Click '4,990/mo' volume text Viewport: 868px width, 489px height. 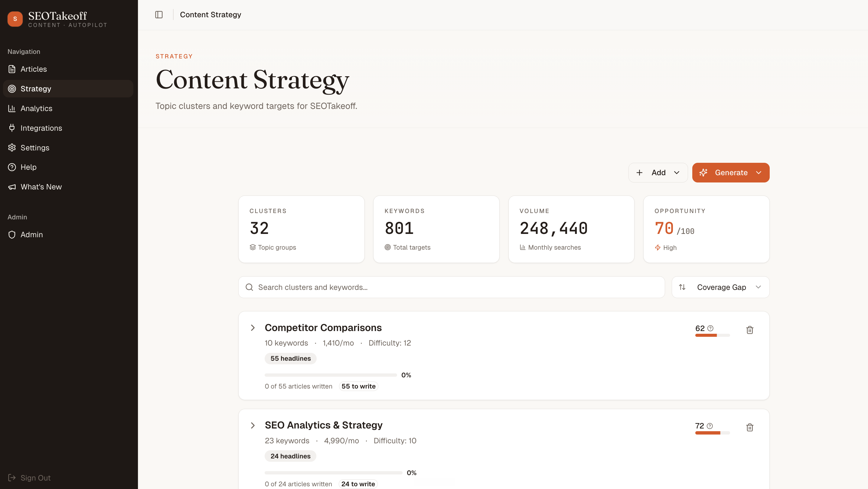point(341,441)
